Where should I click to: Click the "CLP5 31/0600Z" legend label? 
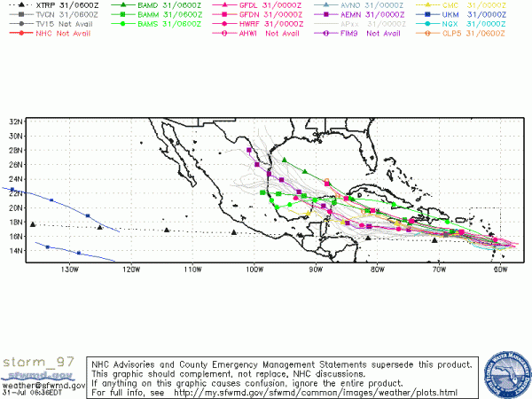(474, 34)
